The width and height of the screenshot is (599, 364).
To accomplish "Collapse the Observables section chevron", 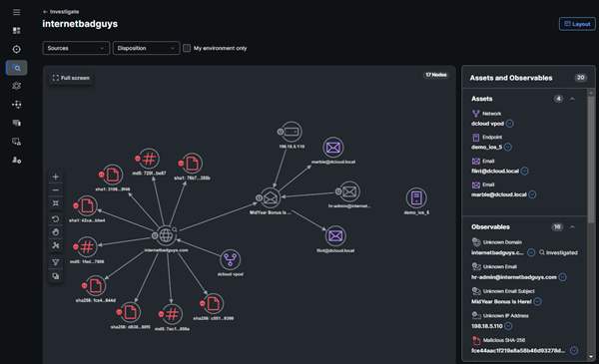I will pyautogui.click(x=572, y=227).
